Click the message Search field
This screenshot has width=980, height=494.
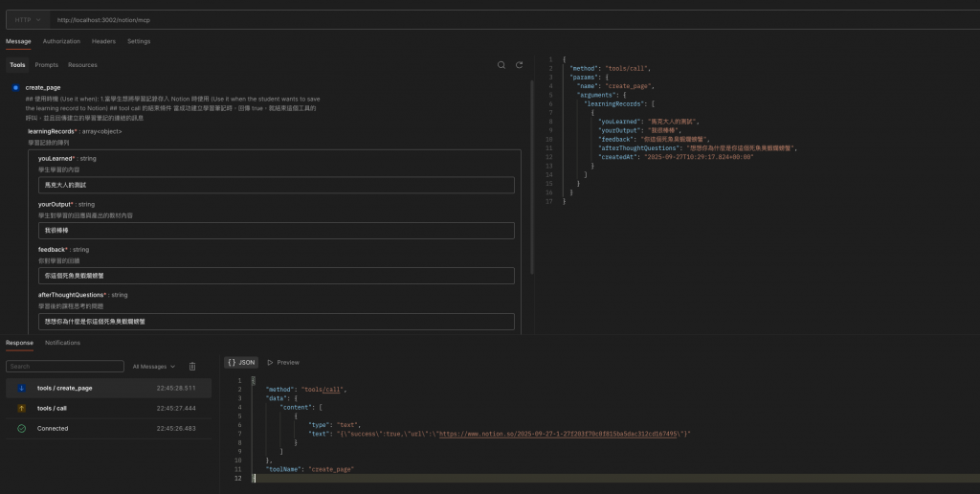coord(65,367)
